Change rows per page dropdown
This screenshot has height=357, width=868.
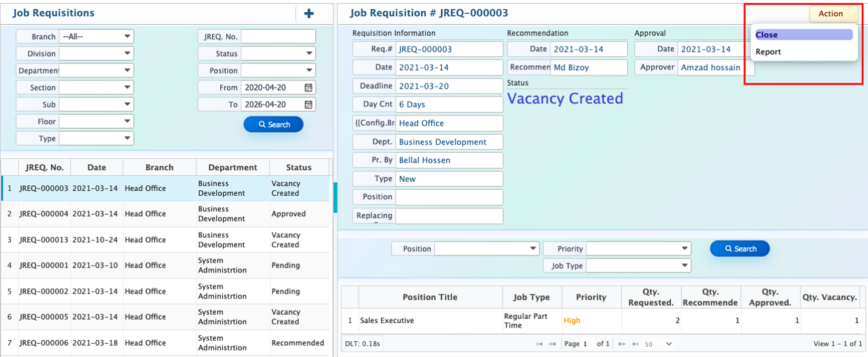(x=659, y=344)
